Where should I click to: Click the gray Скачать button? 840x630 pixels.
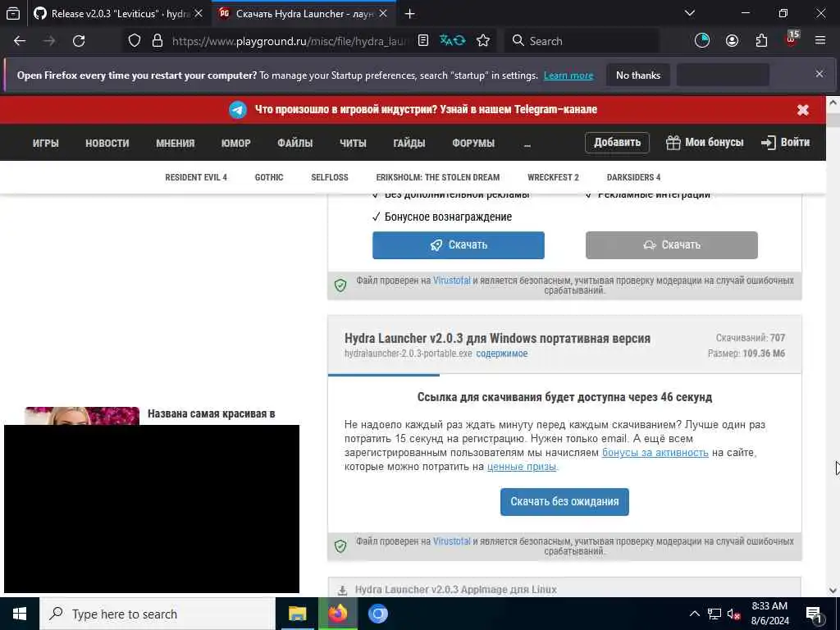pyautogui.click(x=672, y=244)
